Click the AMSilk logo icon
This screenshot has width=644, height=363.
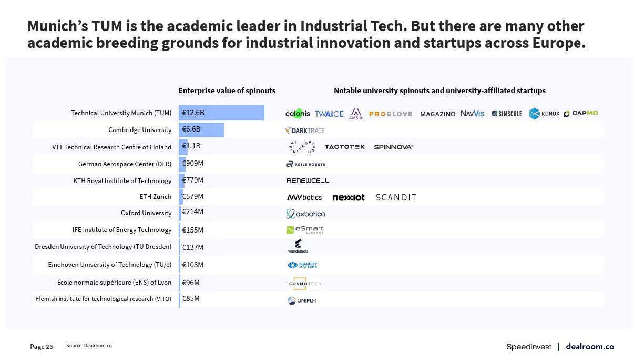click(x=356, y=114)
